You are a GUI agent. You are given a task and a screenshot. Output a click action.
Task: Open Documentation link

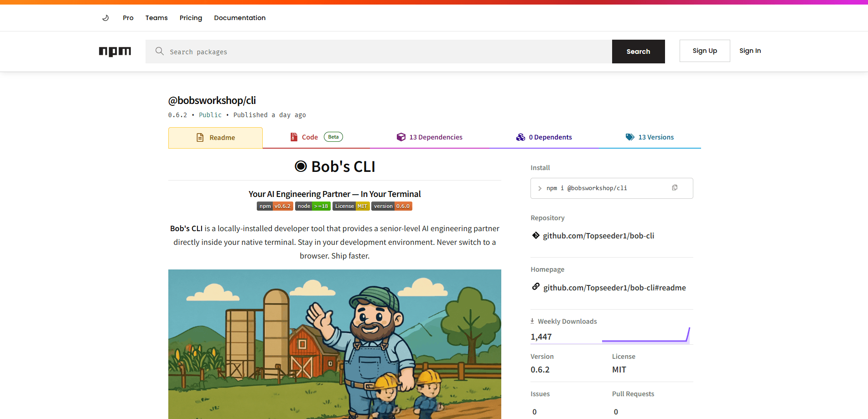tap(240, 18)
